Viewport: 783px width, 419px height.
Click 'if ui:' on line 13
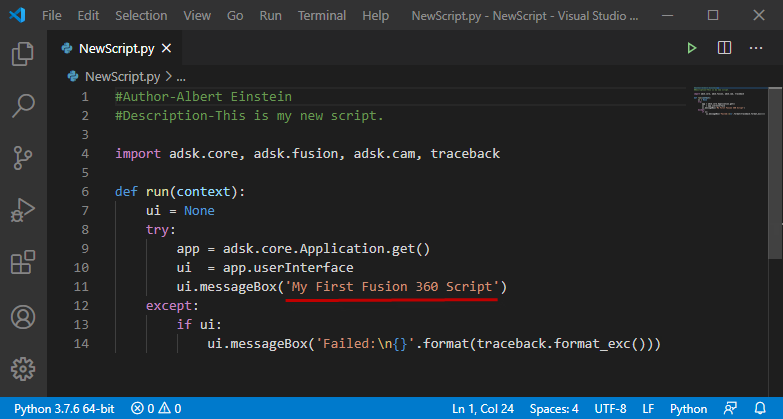[199, 325]
